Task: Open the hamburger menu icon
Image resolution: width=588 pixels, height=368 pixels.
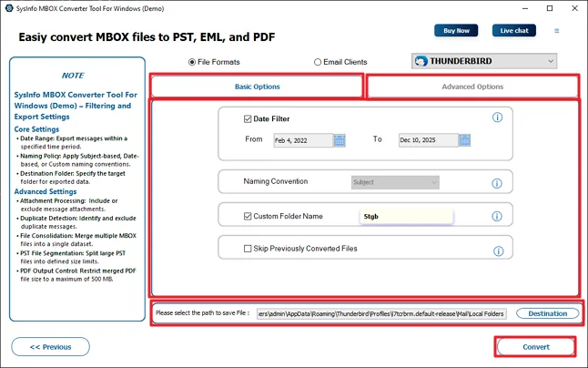Action: pyautogui.click(x=556, y=31)
